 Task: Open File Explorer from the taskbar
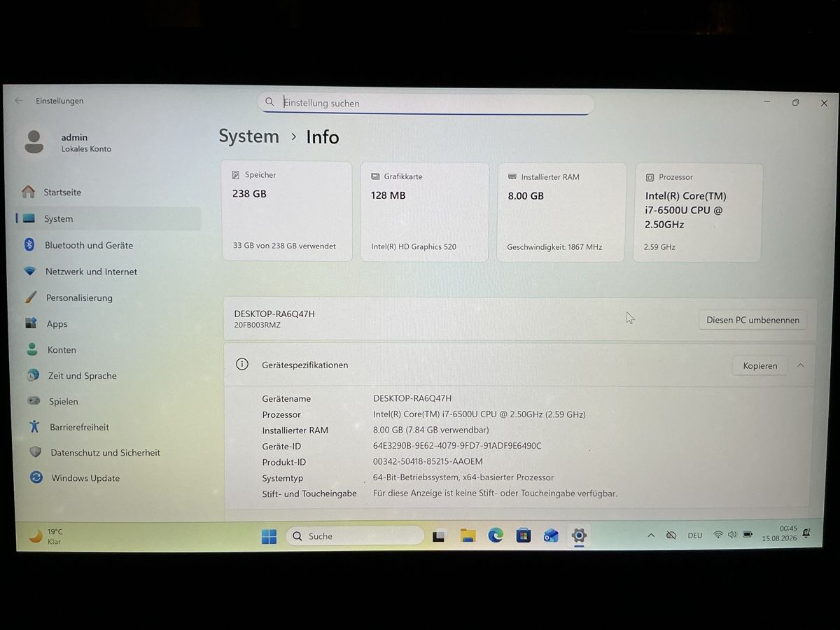point(468,536)
